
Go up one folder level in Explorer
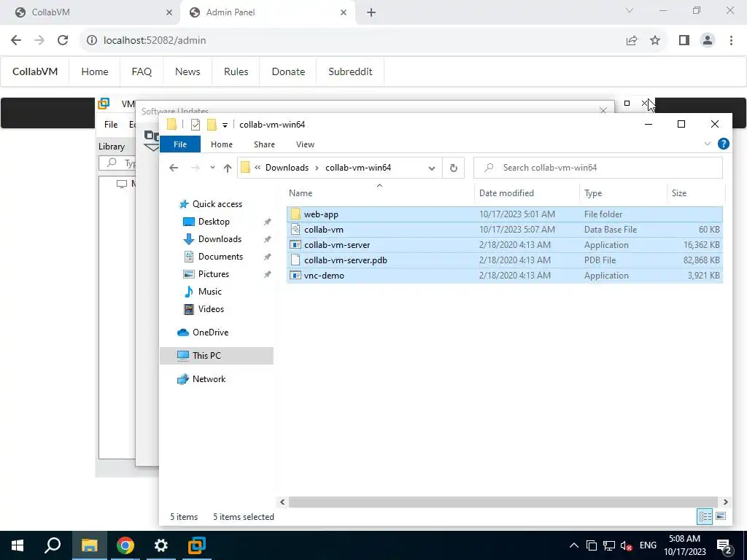pos(228,168)
